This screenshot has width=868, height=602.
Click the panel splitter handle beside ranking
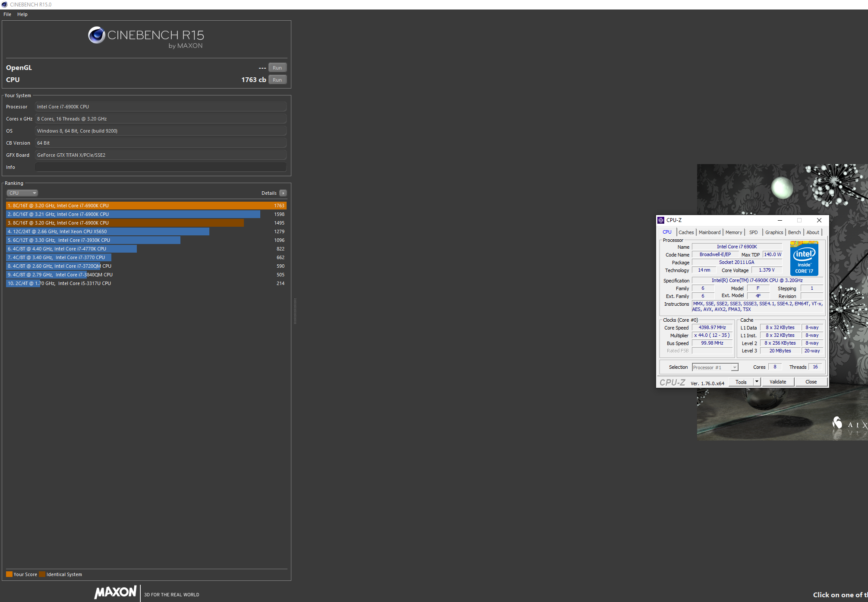coord(295,311)
